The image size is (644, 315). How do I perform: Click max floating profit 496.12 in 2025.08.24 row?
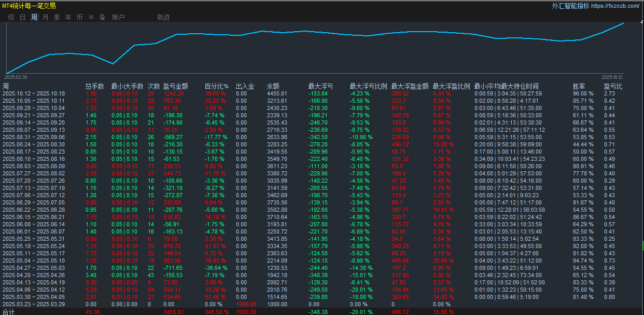(x=400, y=144)
